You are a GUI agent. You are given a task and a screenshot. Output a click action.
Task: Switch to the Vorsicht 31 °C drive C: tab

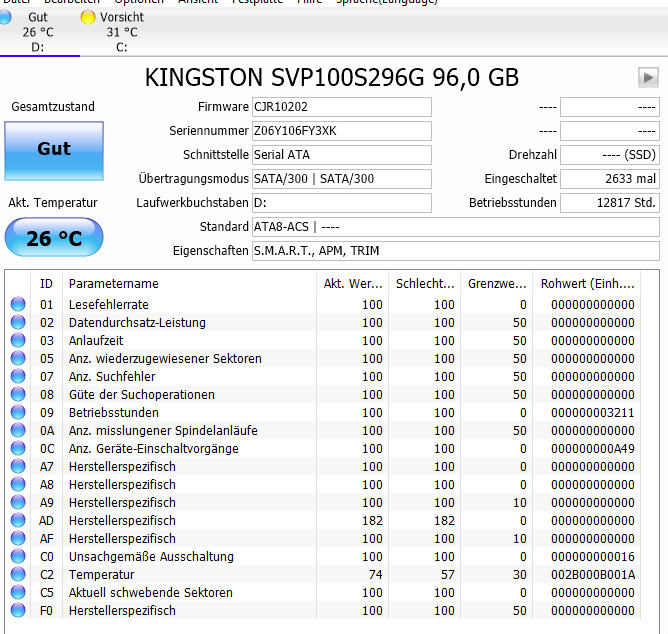[113, 32]
